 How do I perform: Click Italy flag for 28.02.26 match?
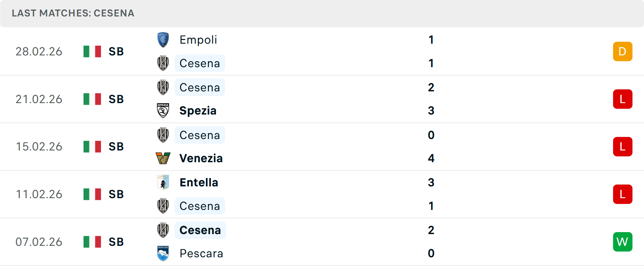coord(92,51)
